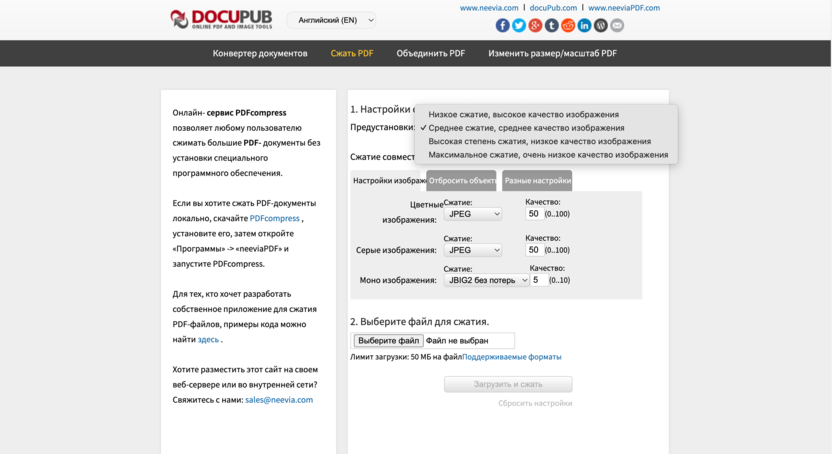Open the gray images JPEG compression dropdown
The height and width of the screenshot is (454, 832).
click(473, 250)
